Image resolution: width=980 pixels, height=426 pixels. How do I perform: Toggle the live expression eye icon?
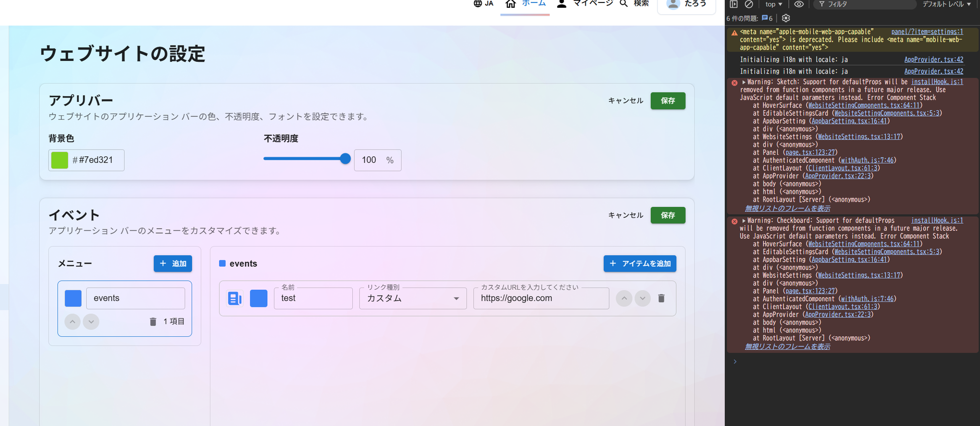pos(799,4)
